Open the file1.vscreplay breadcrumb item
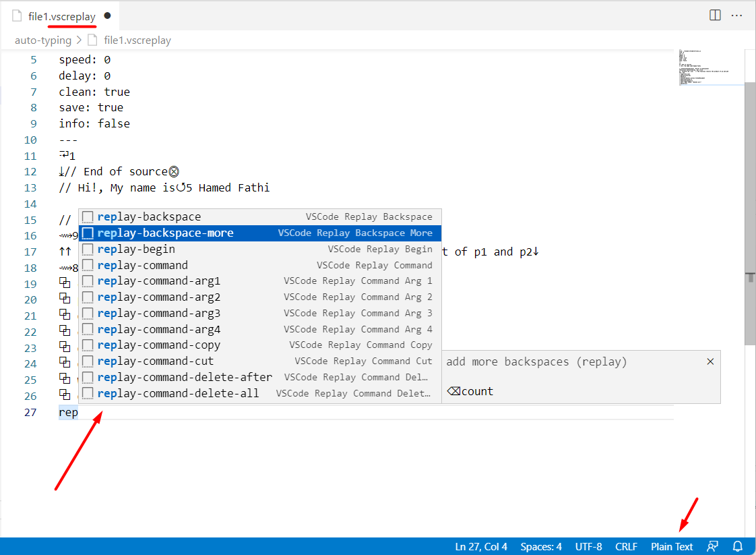This screenshot has width=756, height=555. 137,40
